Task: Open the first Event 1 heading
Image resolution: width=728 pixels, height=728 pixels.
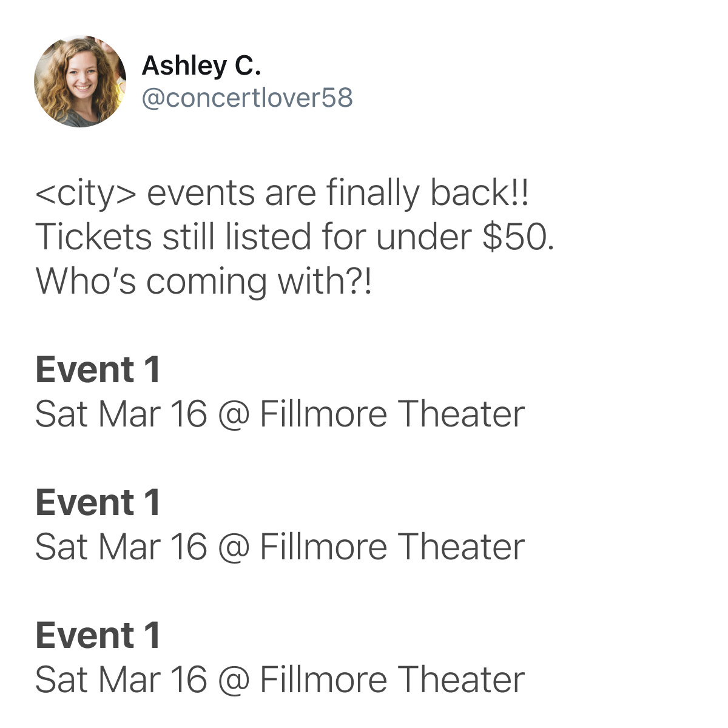Action: (x=98, y=370)
